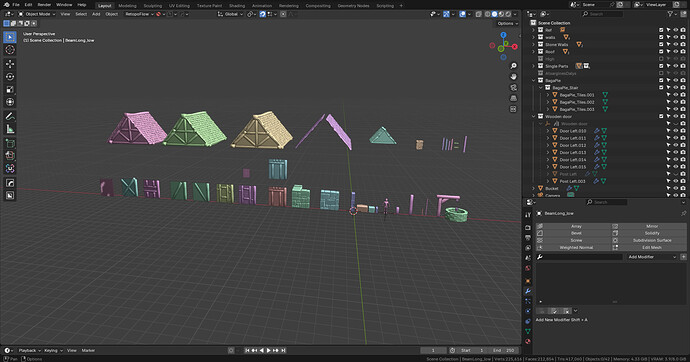Switch to the Modeling workspace tab

tap(127, 6)
